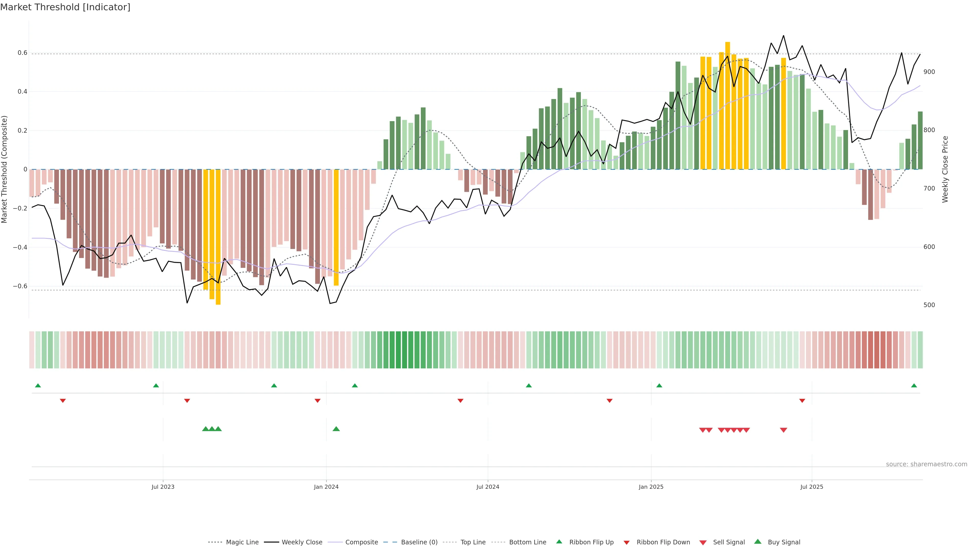This screenshot has width=980, height=551.
Task: Click the source: sharemaestro.com text
Action: 926,464
